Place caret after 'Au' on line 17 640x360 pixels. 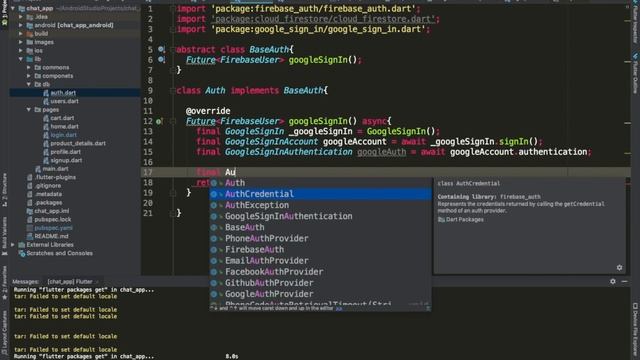236,172
